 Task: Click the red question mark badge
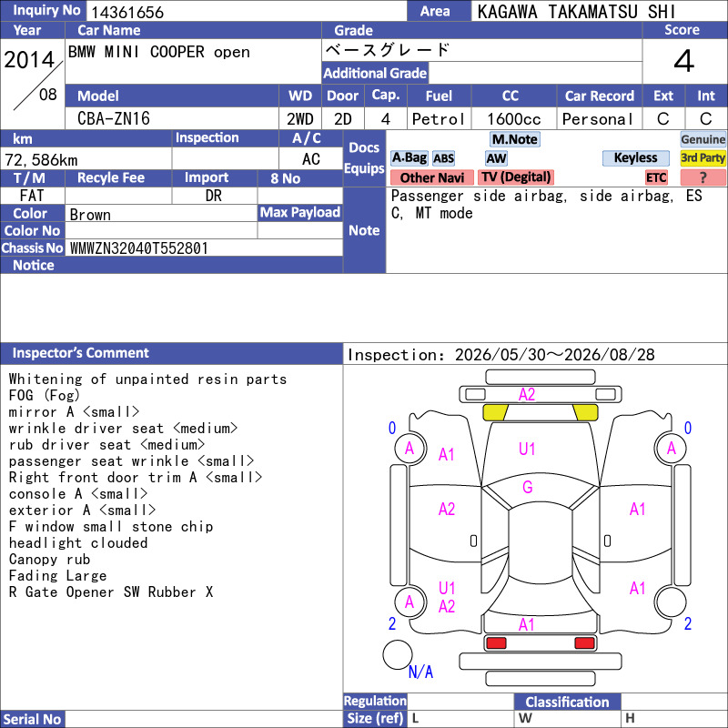click(703, 177)
